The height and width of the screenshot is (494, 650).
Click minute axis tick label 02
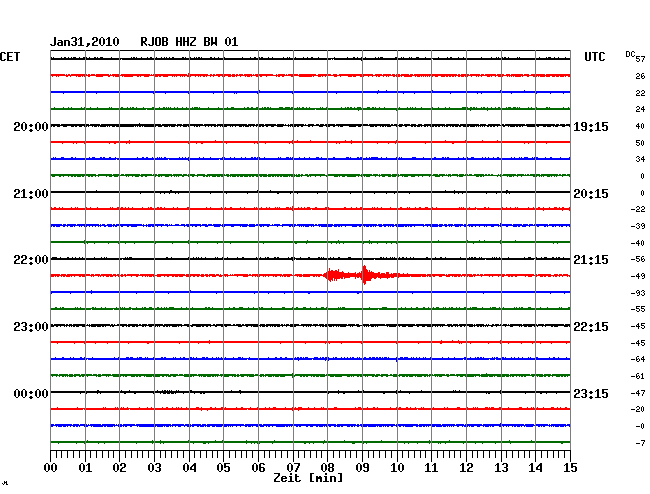click(x=119, y=467)
